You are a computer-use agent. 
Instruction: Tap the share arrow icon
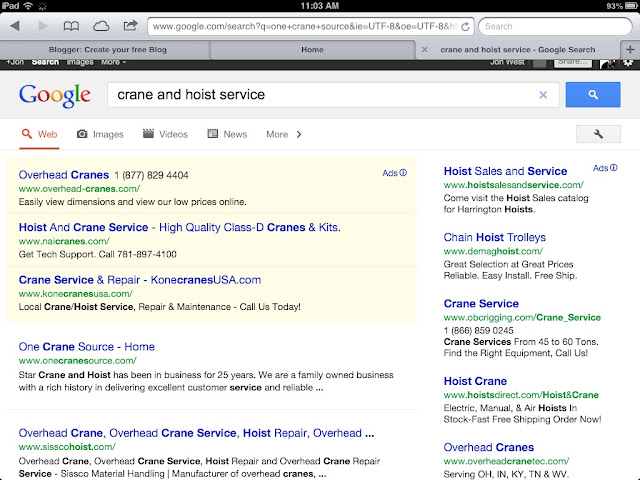tap(130, 26)
